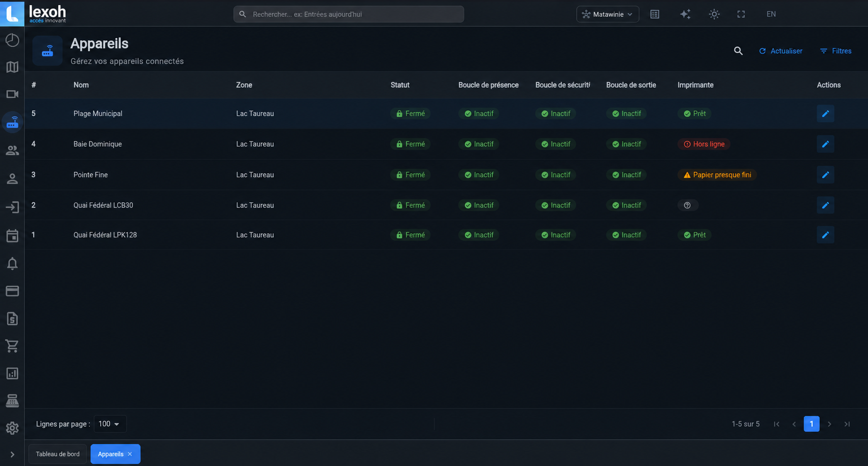Open the entry login arrow sidebar icon
Image resolution: width=868 pixels, height=466 pixels.
click(12, 207)
